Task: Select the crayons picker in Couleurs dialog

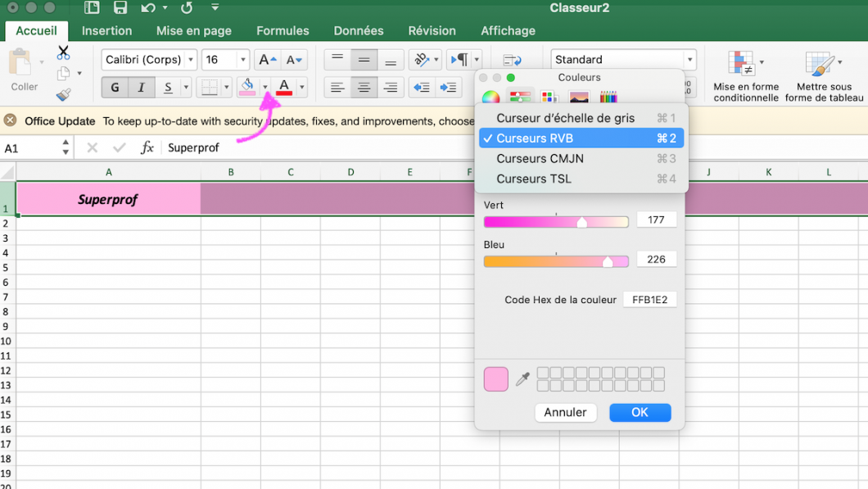Action: point(609,97)
